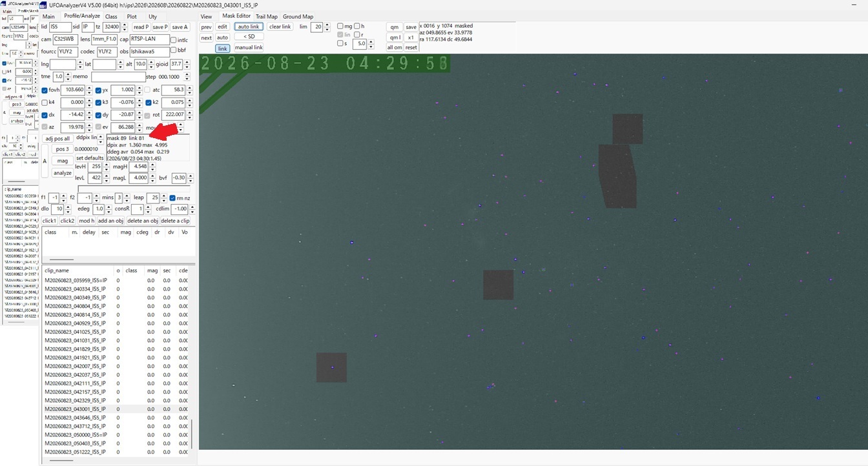Click the adj pos all button
The height and width of the screenshot is (466, 868).
[x=57, y=139]
